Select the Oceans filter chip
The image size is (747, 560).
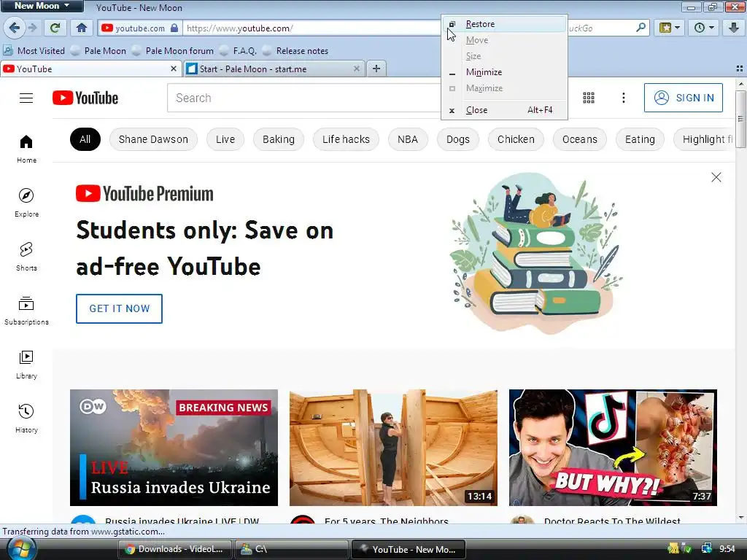click(580, 139)
